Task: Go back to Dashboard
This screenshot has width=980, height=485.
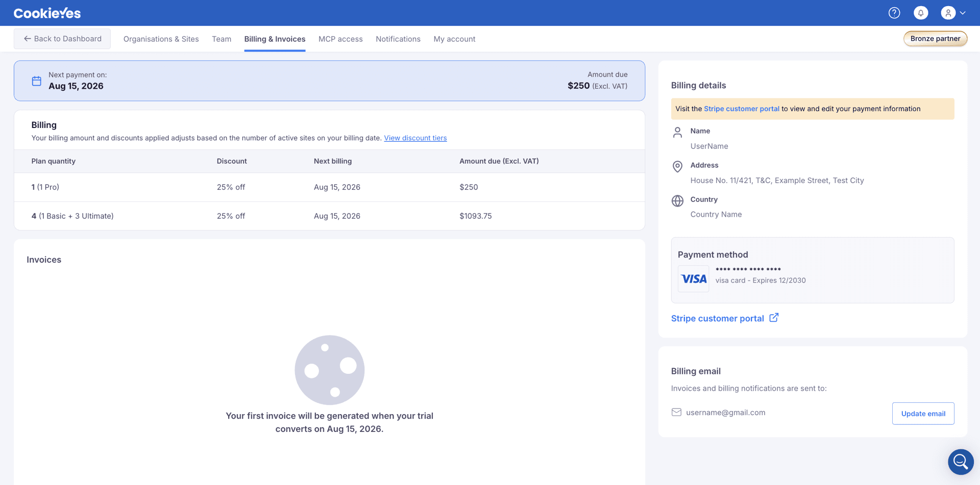Action: coord(62,39)
